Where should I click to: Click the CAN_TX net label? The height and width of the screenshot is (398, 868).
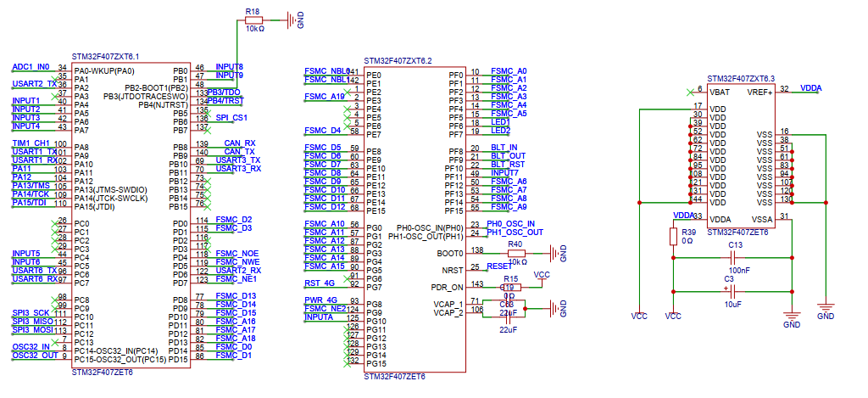tap(239, 151)
